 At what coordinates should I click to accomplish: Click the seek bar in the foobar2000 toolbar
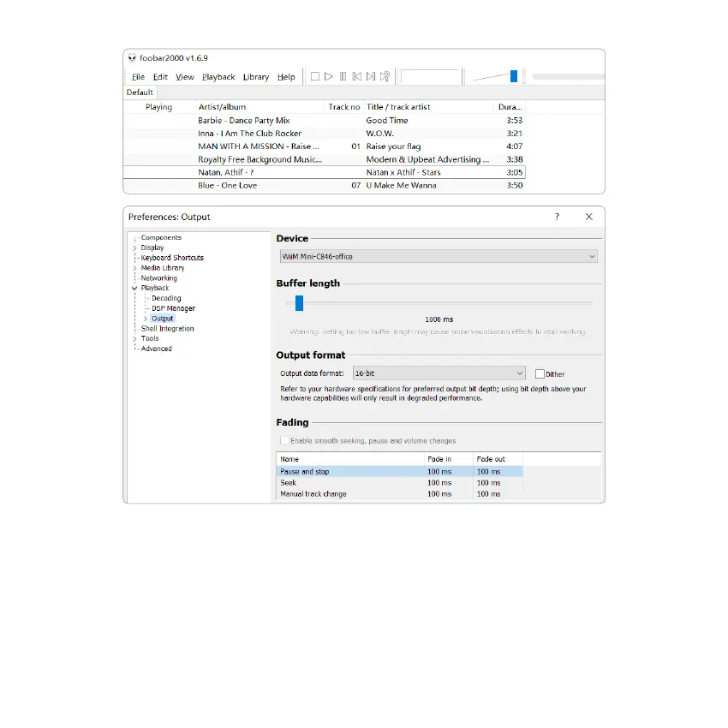click(x=569, y=76)
